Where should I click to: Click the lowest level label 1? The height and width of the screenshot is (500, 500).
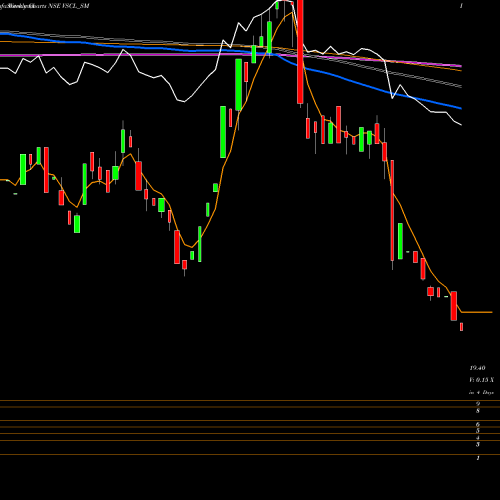(478, 458)
